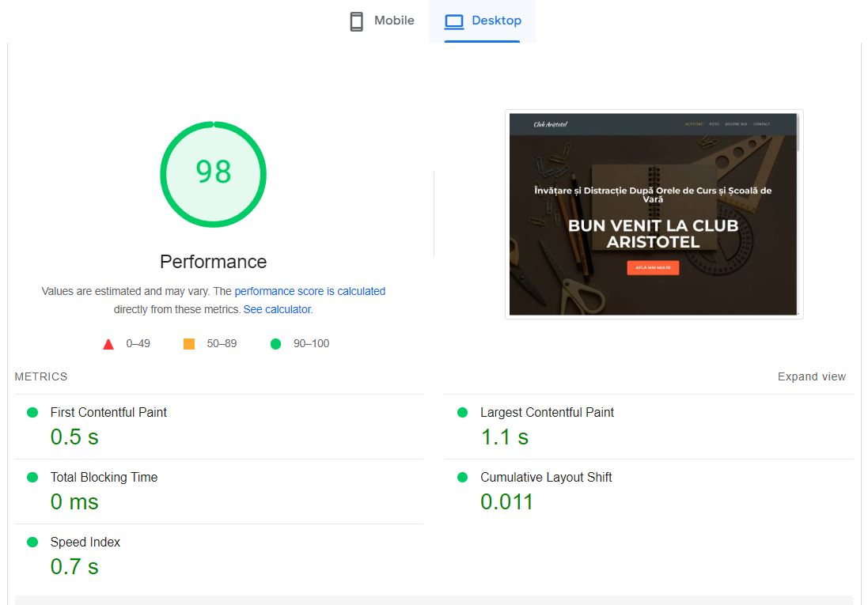Click the red triangle 0–49 legend icon
This screenshot has height=605, width=868.
(108, 344)
